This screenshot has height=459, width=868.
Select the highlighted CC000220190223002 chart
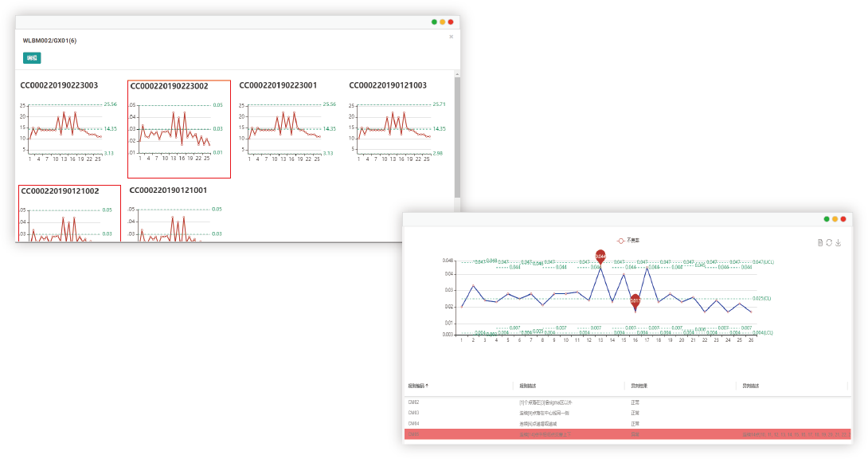[x=178, y=129]
